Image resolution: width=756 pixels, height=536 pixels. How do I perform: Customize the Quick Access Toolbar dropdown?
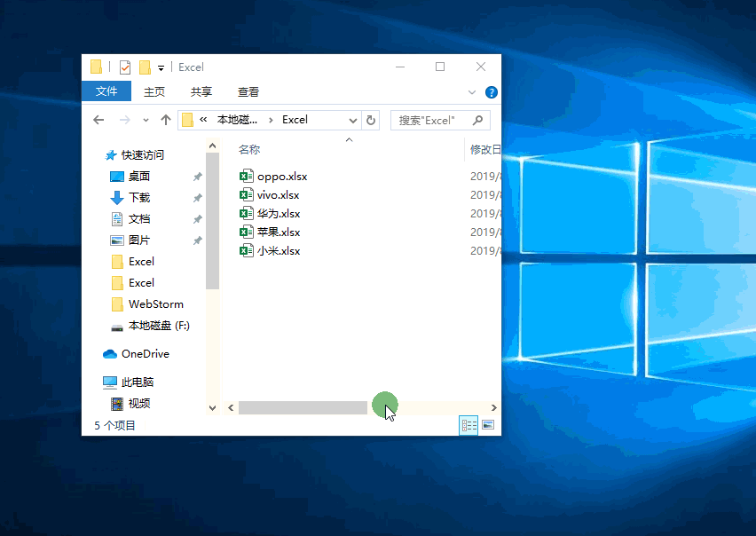click(x=161, y=67)
